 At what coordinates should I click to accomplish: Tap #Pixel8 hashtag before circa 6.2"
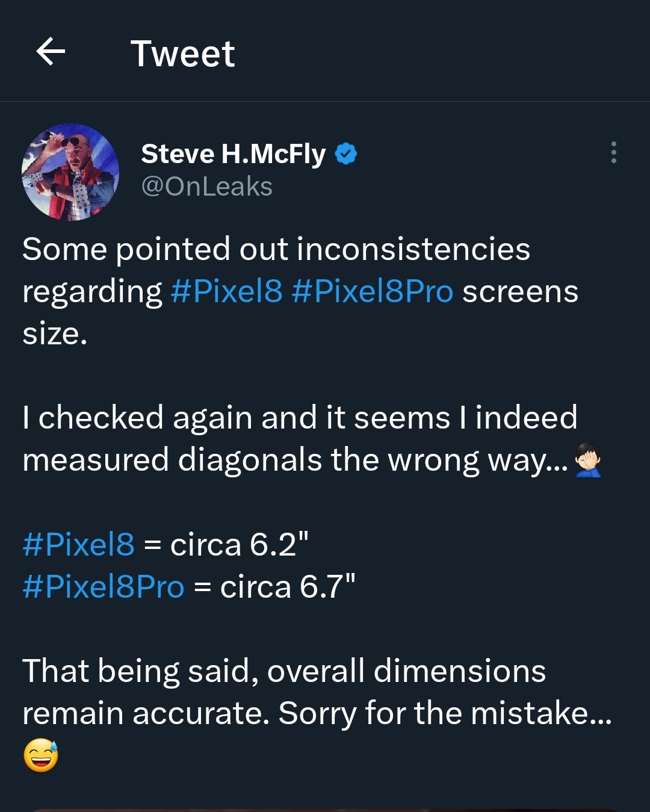(78, 544)
